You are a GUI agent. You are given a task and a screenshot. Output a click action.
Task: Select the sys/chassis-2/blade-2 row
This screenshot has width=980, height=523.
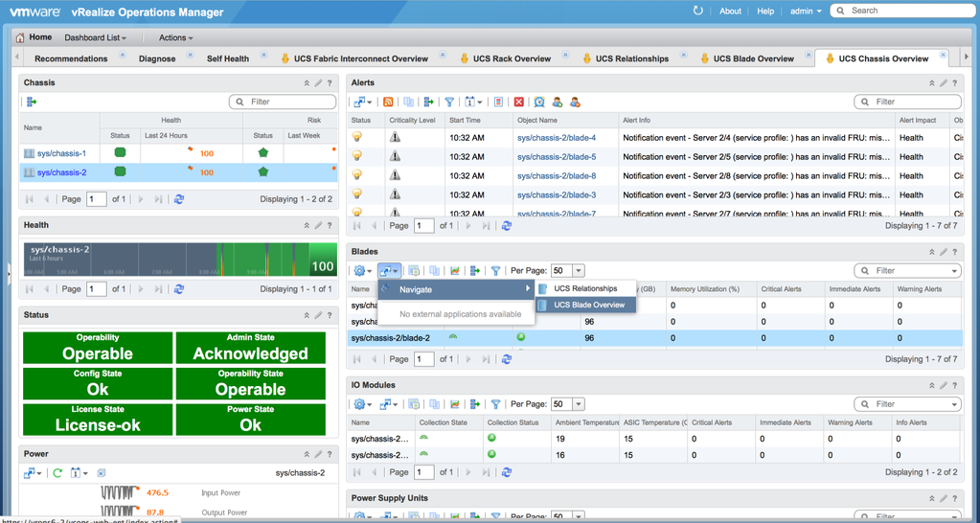(655, 338)
